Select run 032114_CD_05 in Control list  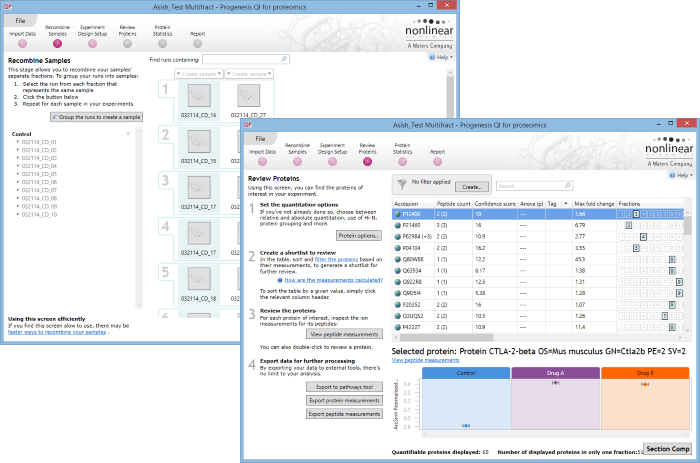coord(39,174)
